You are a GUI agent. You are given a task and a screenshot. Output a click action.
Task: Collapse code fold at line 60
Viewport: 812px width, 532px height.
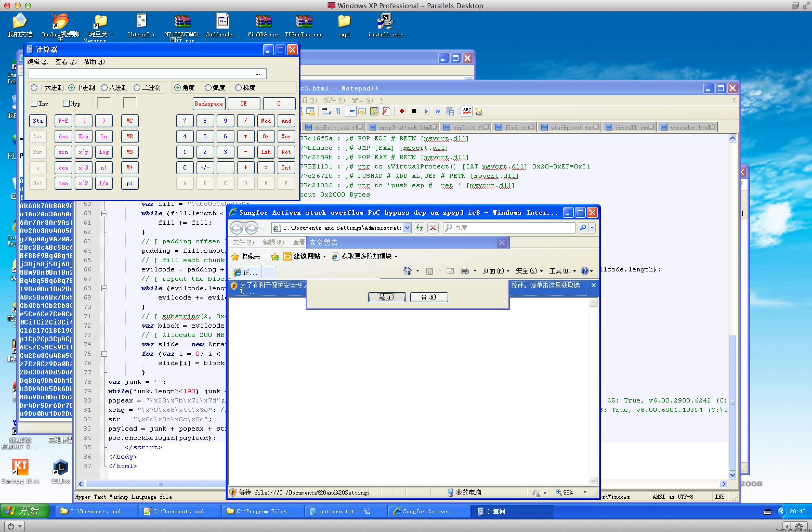click(x=104, y=213)
